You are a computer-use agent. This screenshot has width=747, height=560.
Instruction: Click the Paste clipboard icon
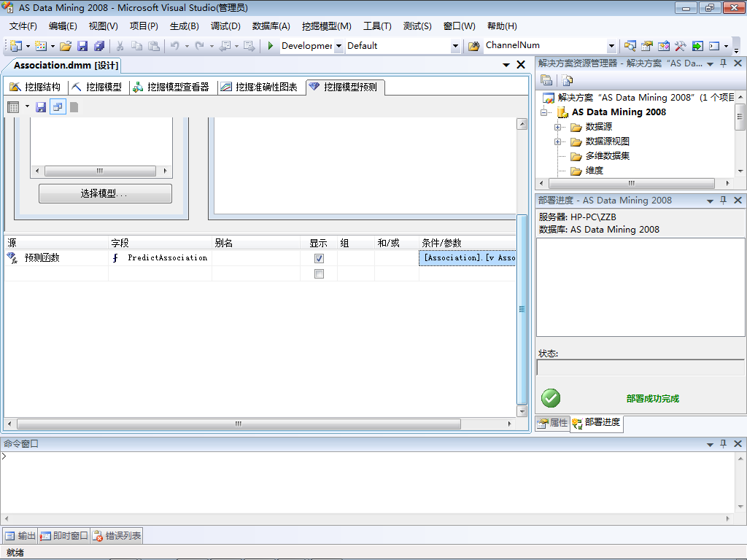point(153,46)
